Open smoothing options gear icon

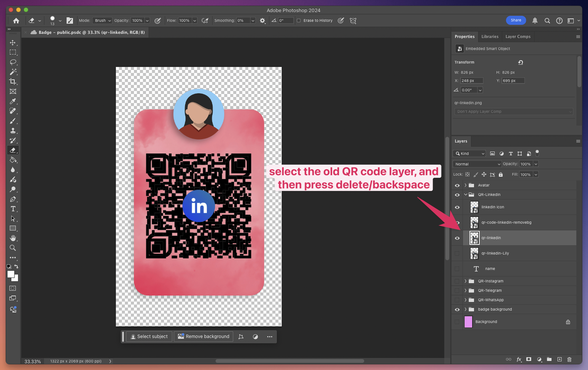(262, 21)
